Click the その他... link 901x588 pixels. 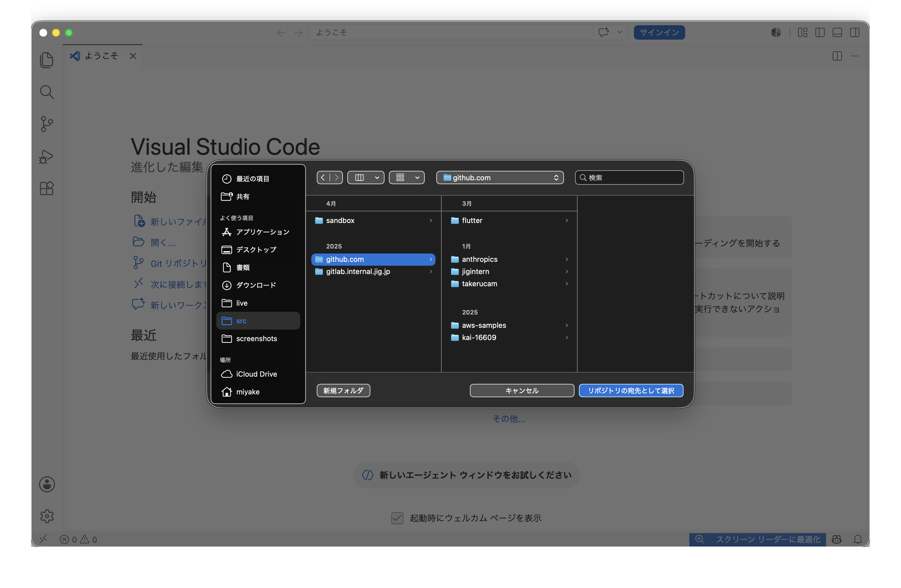[x=509, y=419]
